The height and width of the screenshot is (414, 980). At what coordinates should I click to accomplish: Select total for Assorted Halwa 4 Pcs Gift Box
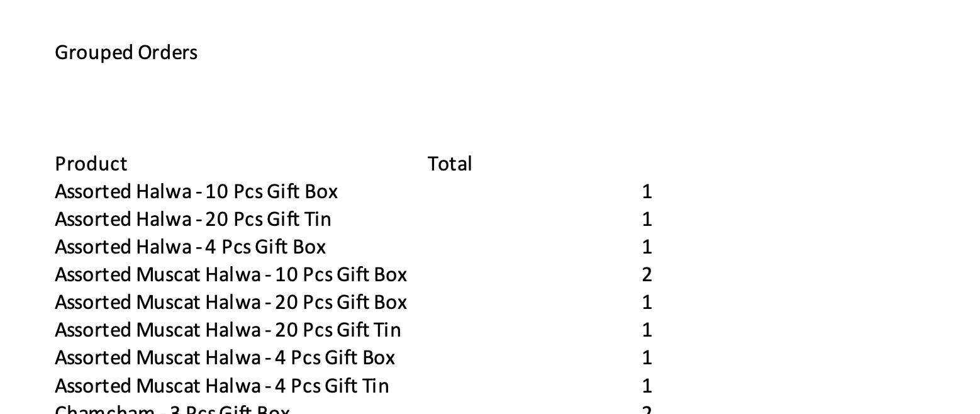[x=647, y=247]
